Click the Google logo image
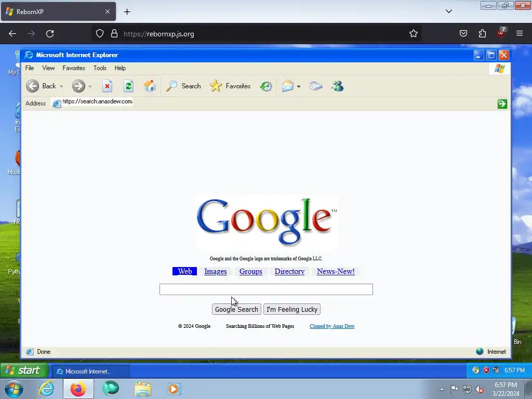Image resolution: width=532 pixels, height=399 pixels. [267, 222]
